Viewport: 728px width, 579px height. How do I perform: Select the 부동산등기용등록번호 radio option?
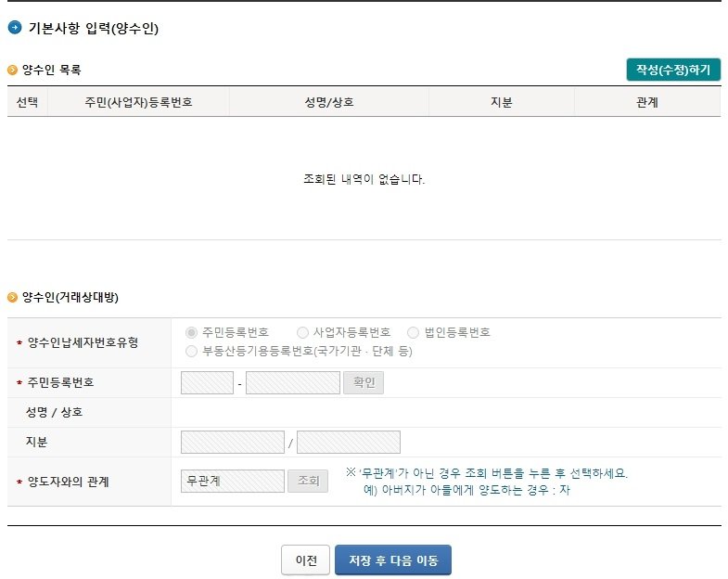pos(191,352)
